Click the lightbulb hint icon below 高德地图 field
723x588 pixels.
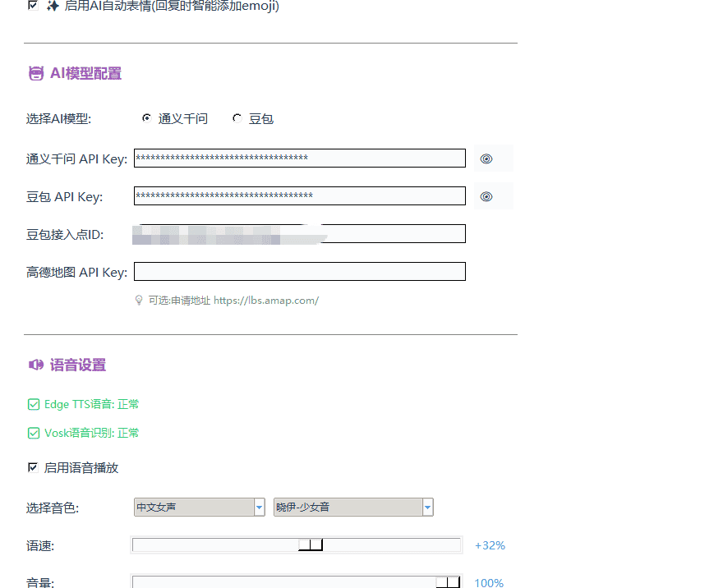(x=139, y=300)
